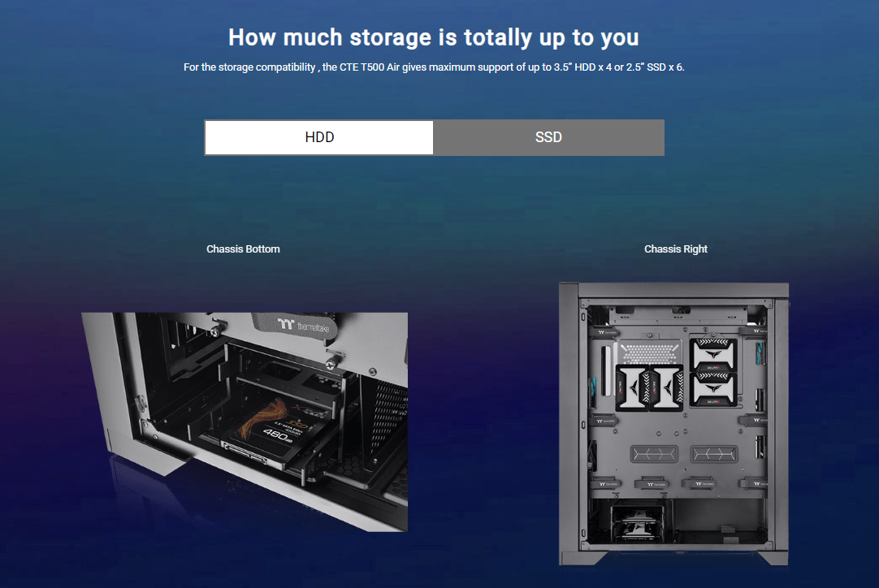
Task: Click the second vertical Delta SSD
Action: coord(666,387)
